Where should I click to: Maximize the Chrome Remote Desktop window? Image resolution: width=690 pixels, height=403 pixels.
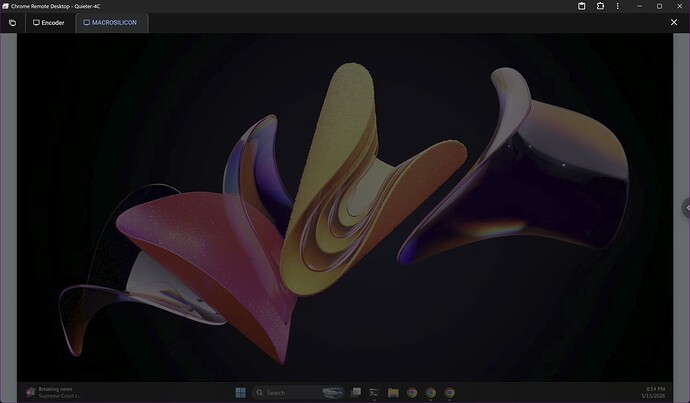pyautogui.click(x=659, y=6)
